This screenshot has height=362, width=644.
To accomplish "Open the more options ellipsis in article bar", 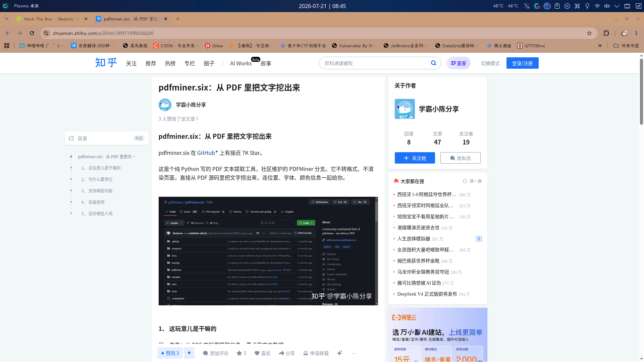I will [x=353, y=353].
